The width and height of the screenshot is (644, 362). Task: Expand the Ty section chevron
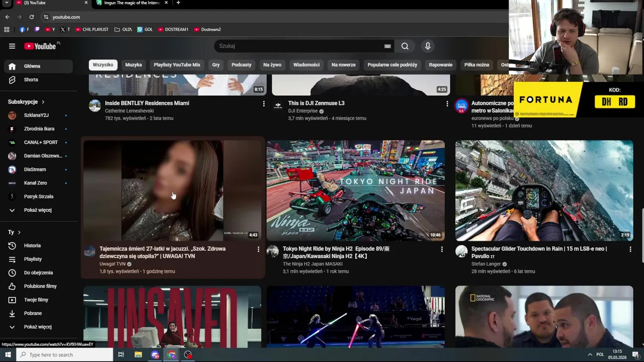coord(19,232)
